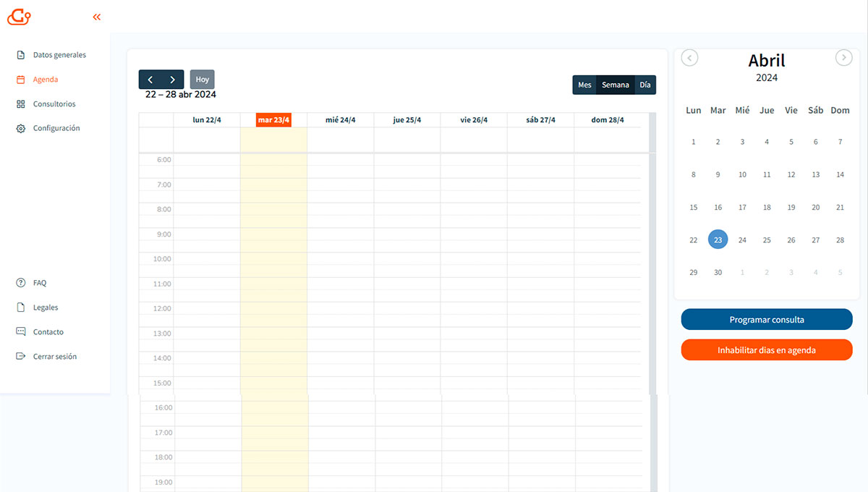
Task: Click the Contacto chat icon
Action: pyautogui.click(x=21, y=332)
